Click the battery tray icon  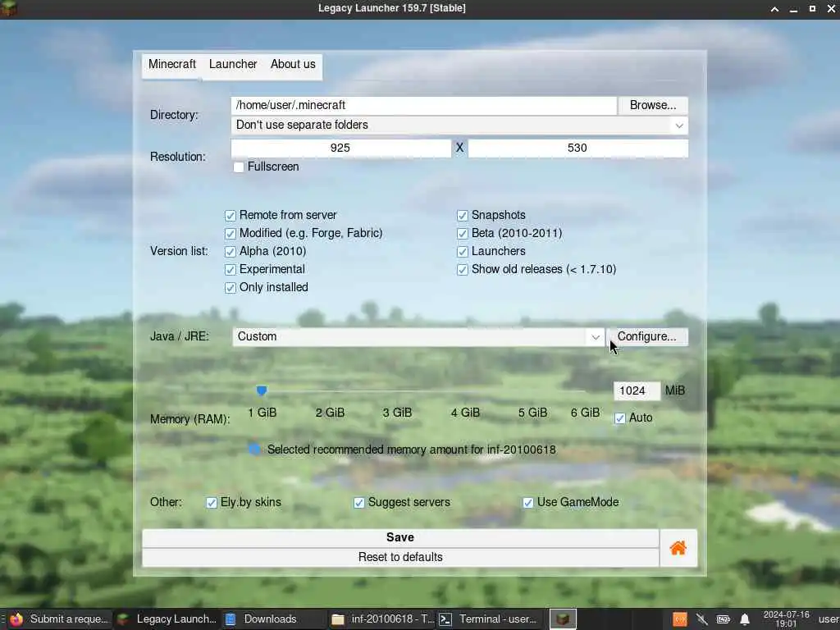[x=724, y=619]
